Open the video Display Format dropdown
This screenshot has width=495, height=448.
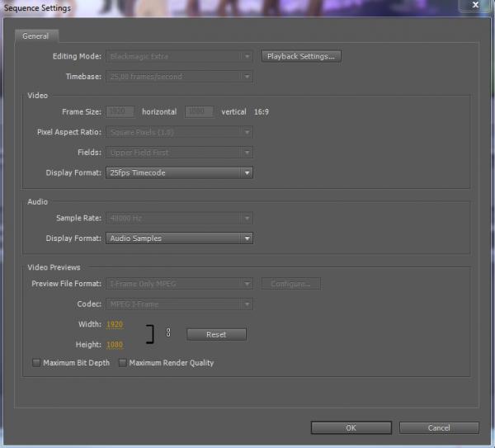179,173
